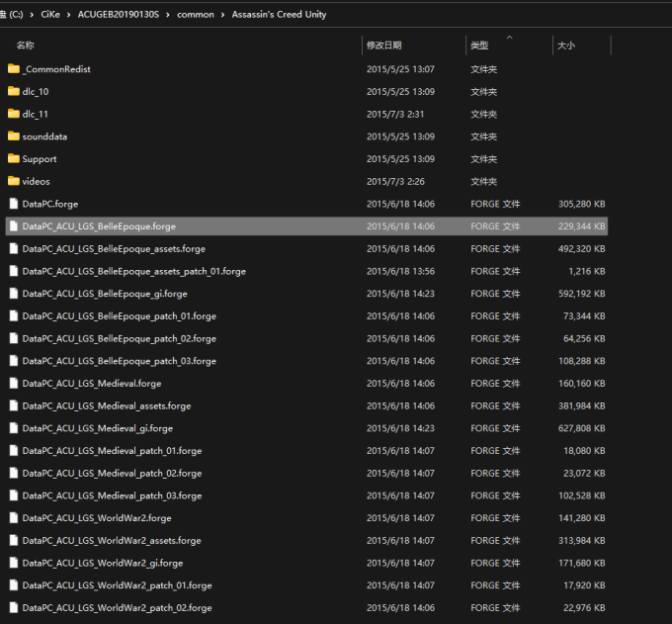Screen dimensions: 672x624
Task: Click the 17,920 KB size value
Action: pos(584,585)
